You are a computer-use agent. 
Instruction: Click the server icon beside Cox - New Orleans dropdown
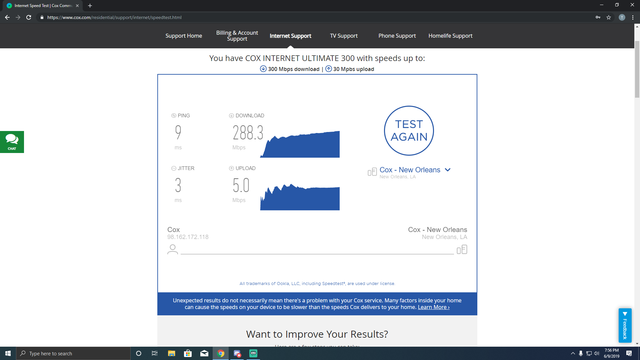(372, 172)
